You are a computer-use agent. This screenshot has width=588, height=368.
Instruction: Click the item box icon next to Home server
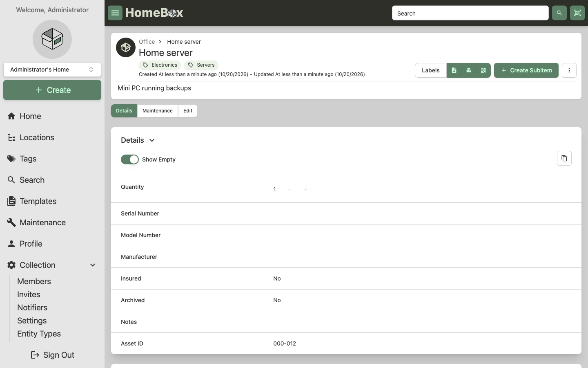[126, 47]
